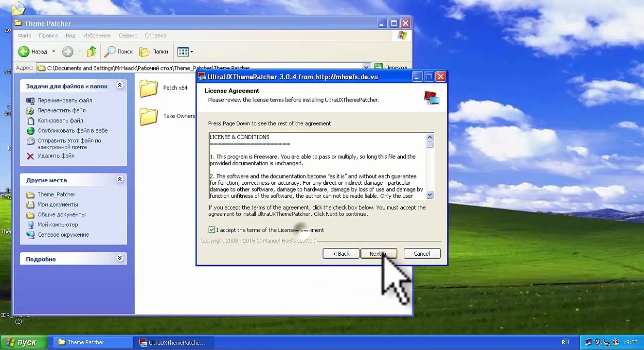Click Опубликовать файл в вебе link
The height and width of the screenshot is (350, 644).
pos(72,131)
